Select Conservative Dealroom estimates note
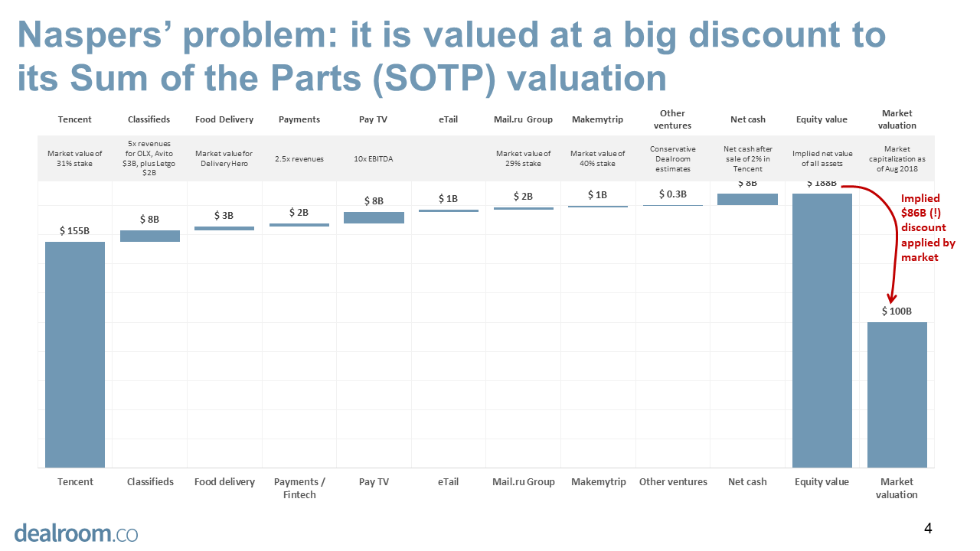980x551 pixels. tap(672, 158)
